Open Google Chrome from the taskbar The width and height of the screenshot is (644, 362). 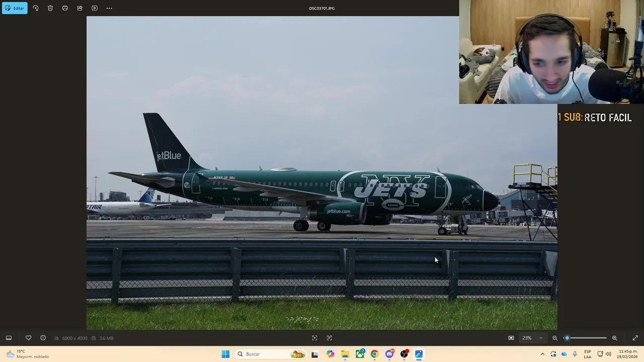pyautogui.click(x=374, y=354)
